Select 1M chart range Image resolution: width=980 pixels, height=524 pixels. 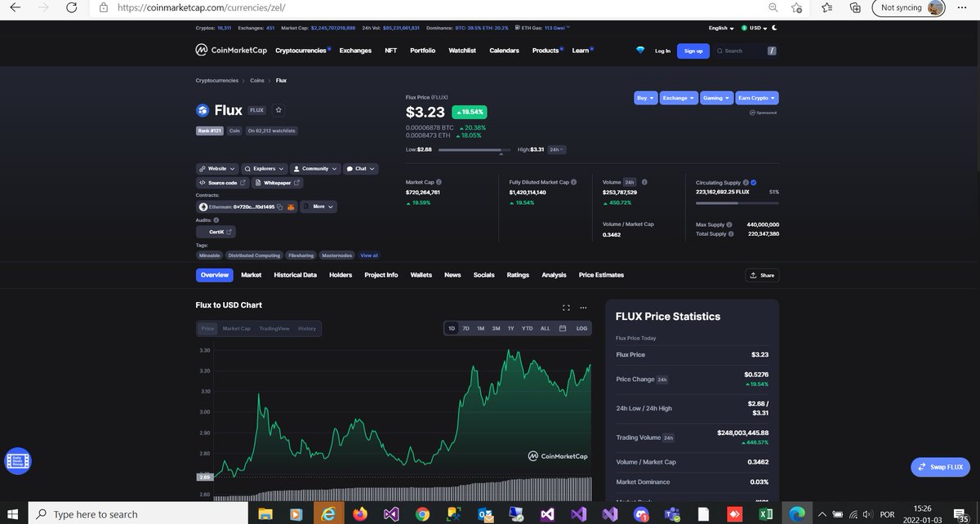point(480,328)
